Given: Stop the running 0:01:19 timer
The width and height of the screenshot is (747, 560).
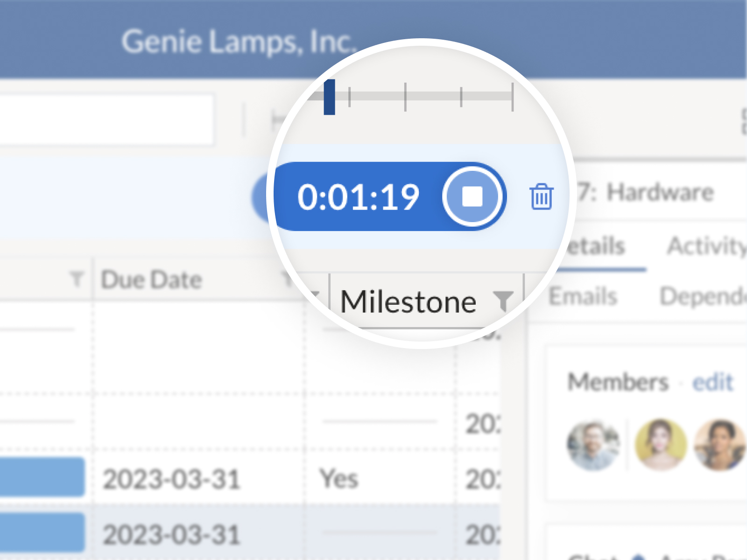Looking at the screenshot, I should coord(472,196).
